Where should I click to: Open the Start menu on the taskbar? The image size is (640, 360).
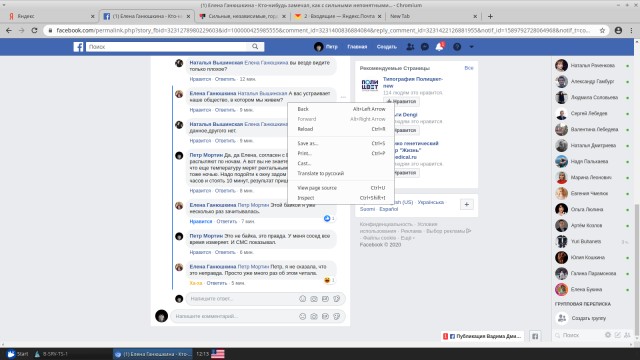coord(18,354)
